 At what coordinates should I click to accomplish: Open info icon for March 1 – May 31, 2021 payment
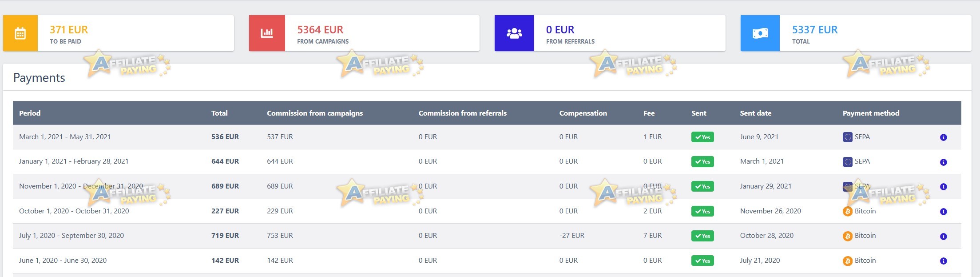pos(944,137)
